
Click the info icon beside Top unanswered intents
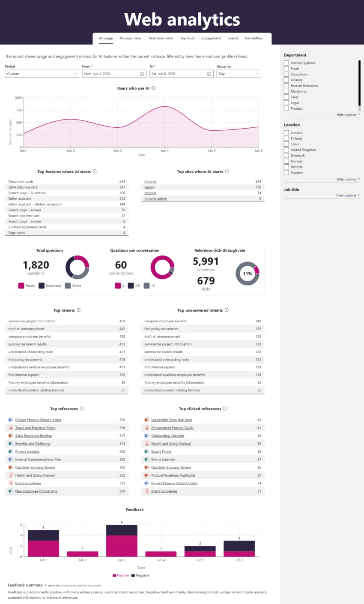tap(227, 310)
